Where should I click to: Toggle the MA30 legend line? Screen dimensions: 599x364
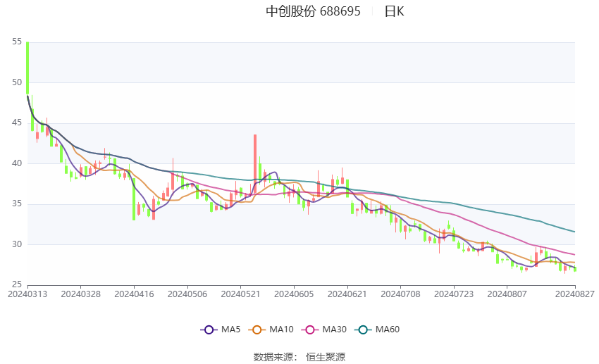point(324,330)
